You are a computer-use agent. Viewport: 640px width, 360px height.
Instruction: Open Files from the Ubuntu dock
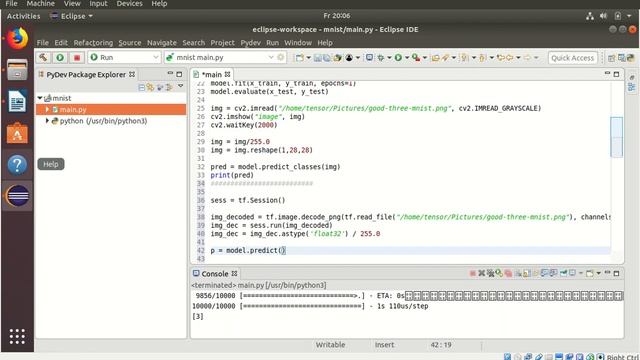(x=17, y=69)
